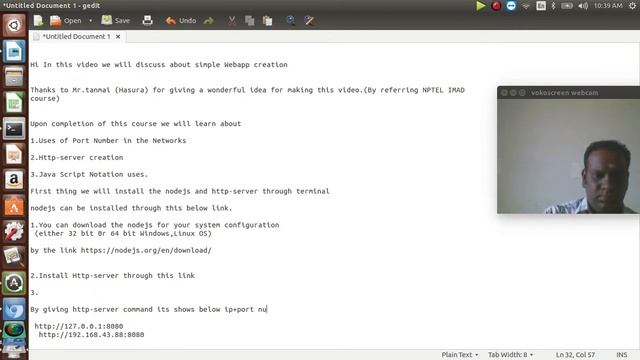Cut selection with scissors icon
Screen dimensions: 640x360
[231, 20]
